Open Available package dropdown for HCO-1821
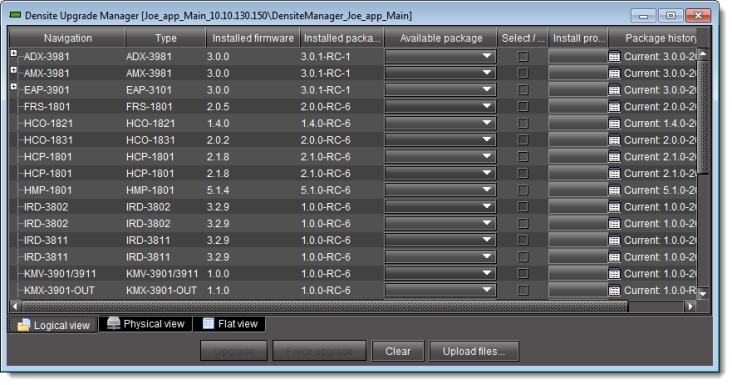Image resolution: width=732 pixels, height=385 pixels. pos(440,124)
